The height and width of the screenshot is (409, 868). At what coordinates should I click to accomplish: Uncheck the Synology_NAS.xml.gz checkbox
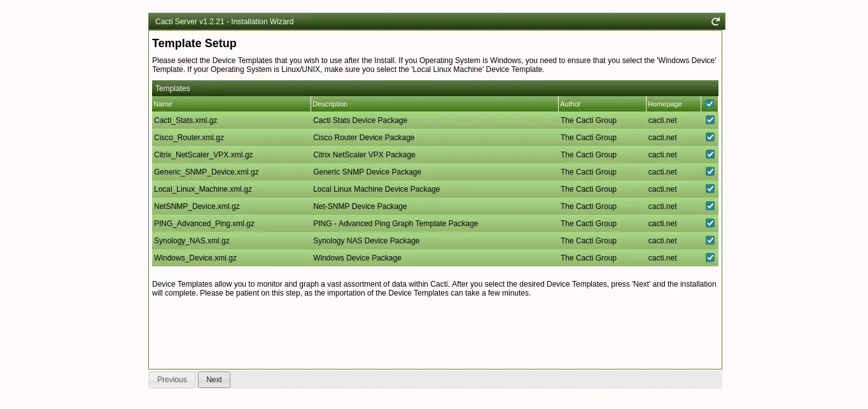(710, 240)
